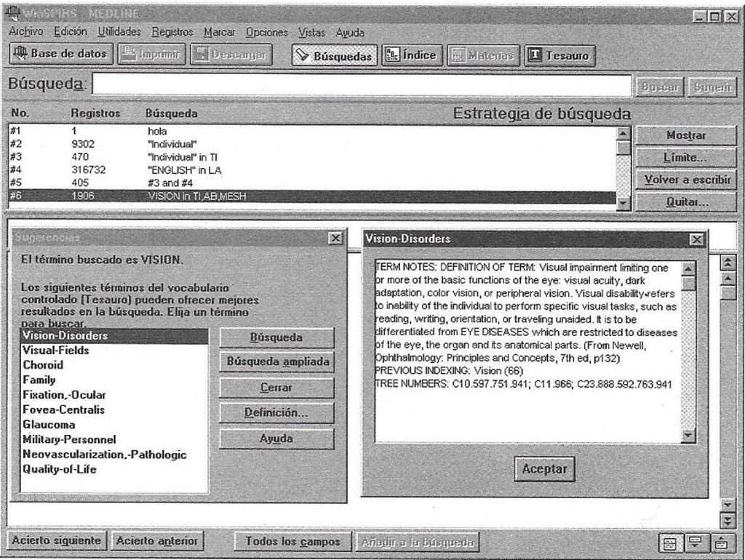Click the Sugerir button

(x=712, y=87)
